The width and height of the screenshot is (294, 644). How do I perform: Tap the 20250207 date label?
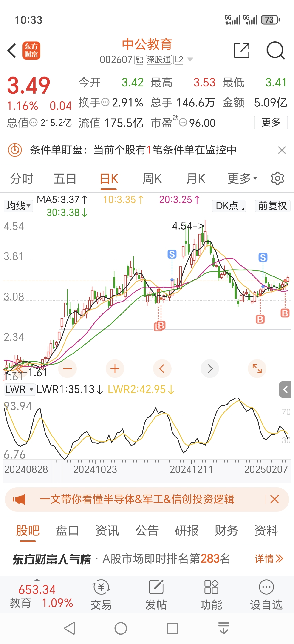266,469
